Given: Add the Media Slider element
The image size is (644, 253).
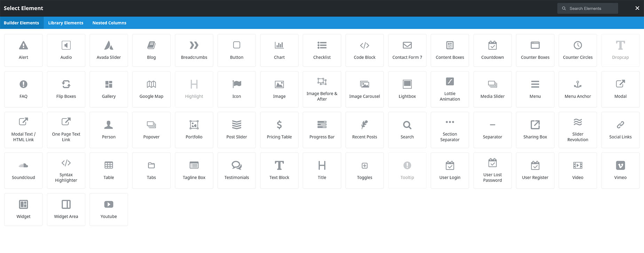Looking at the screenshot, I should [493, 89].
